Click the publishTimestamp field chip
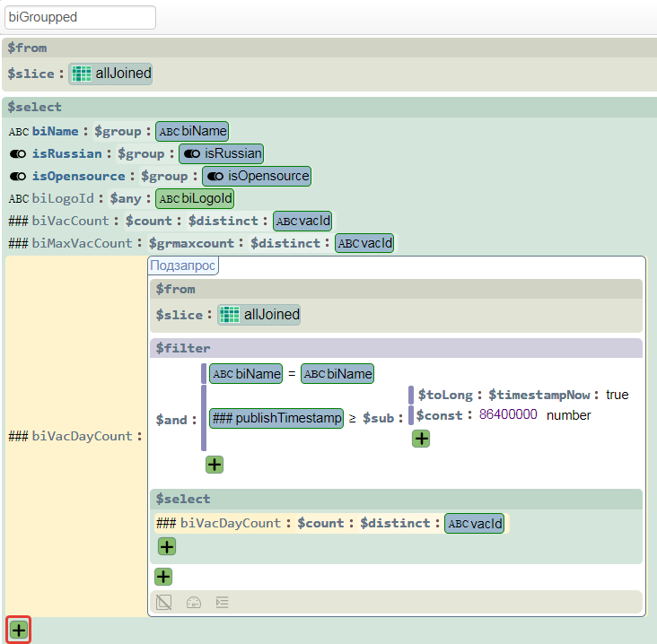657x644 pixels. (276, 418)
